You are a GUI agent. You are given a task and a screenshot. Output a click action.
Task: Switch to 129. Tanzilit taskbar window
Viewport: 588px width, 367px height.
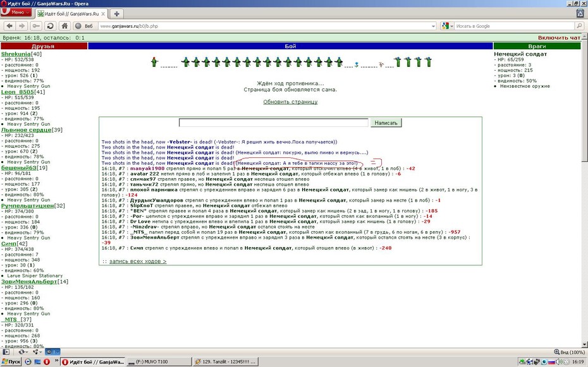225,362
